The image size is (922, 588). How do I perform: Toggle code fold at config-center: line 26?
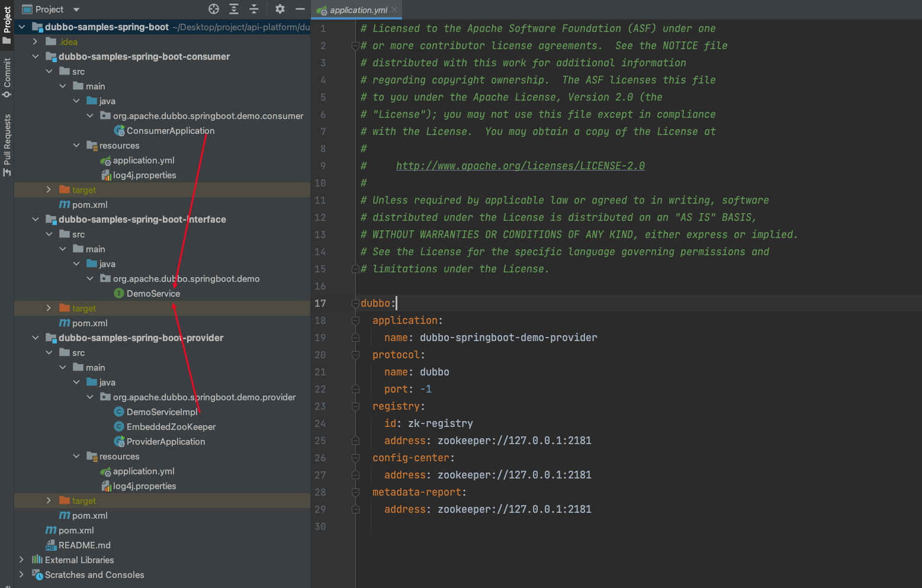tap(355, 458)
